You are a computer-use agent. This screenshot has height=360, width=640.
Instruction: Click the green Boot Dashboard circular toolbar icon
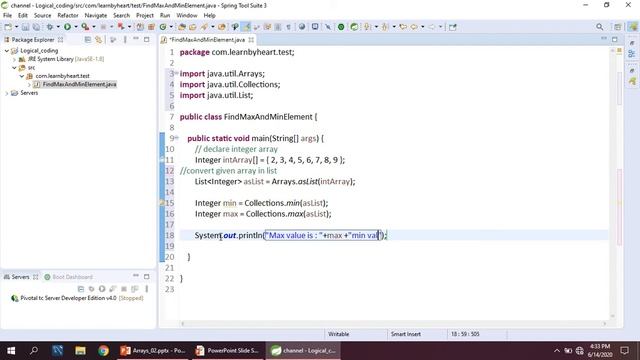tap(341, 27)
